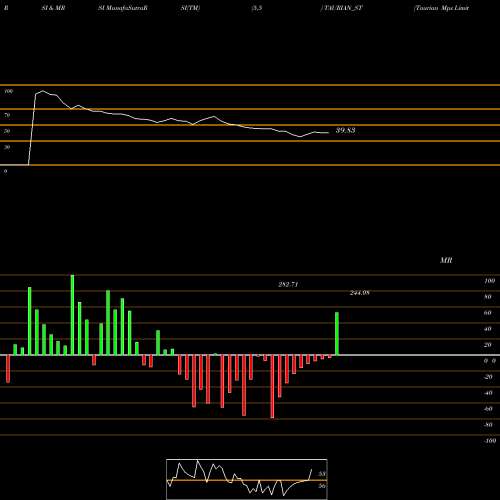500x500 pixels.
Task: Click the MR heading above the histogram
Action: point(446,260)
